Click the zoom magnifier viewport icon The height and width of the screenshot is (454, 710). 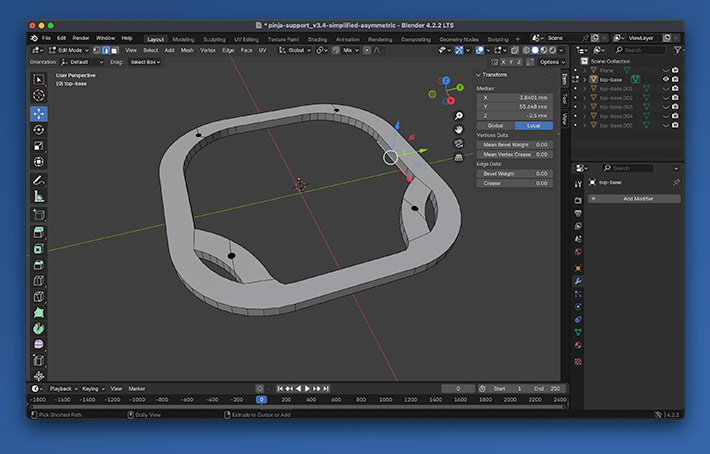[x=459, y=116]
